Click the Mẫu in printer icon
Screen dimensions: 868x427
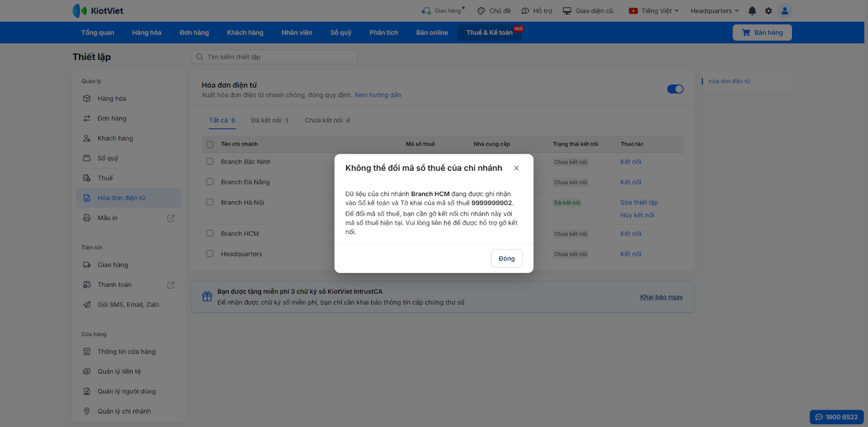pyautogui.click(x=87, y=218)
